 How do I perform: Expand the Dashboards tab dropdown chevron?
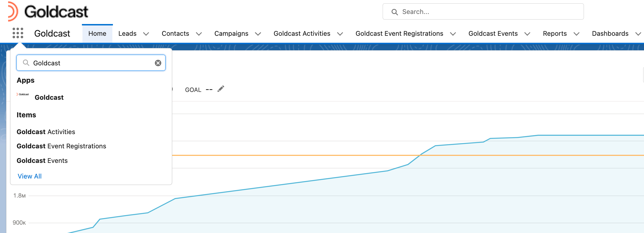pyautogui.click(x=638, y=34)
